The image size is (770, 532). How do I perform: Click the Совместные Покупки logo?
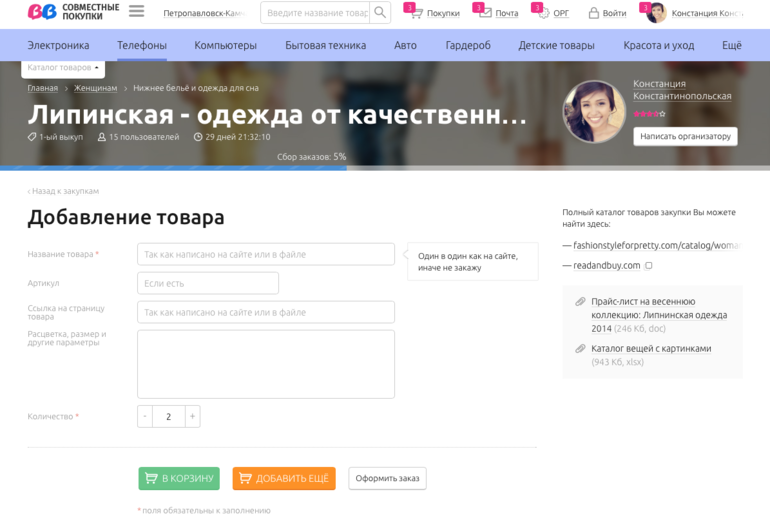click(73, 12)
